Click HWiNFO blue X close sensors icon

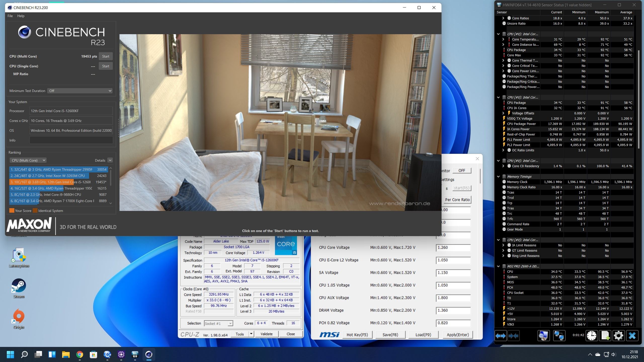[x=632, y=336]
